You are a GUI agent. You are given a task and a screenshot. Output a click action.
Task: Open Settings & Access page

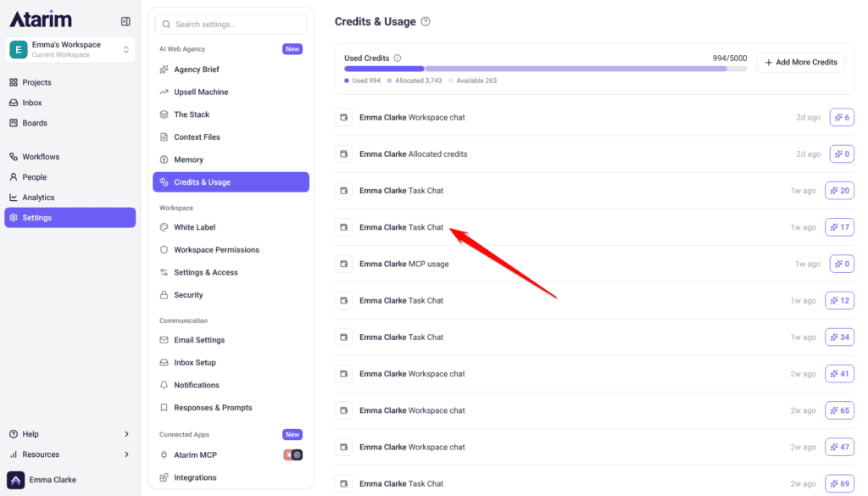[205, 273]
